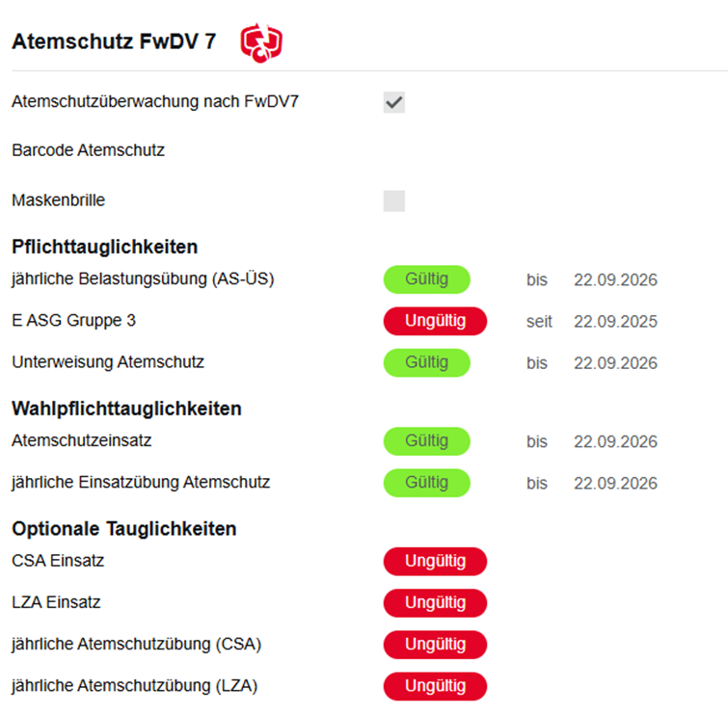Click Ungültig badge for CSA Einsatz
728x715 pixels.
(435, 561)
